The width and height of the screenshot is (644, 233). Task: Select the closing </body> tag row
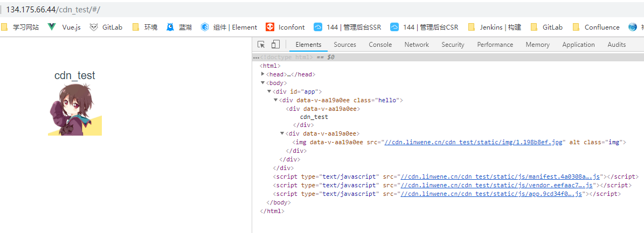point(279,203)
